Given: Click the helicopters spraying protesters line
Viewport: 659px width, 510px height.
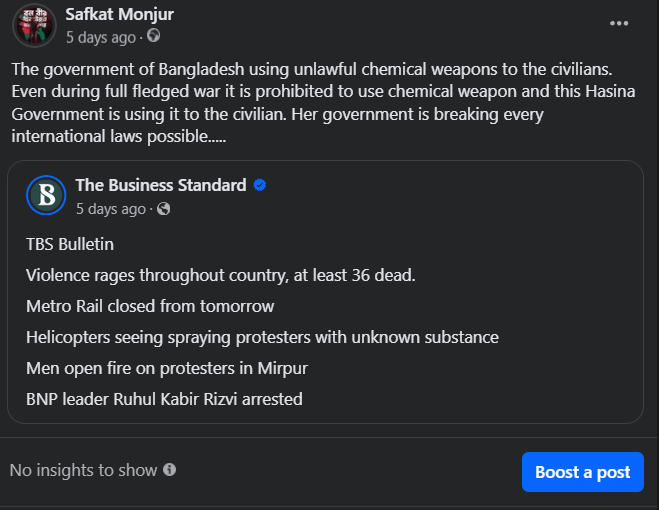Looking at the screenshot, I should [x=262, y=337].
